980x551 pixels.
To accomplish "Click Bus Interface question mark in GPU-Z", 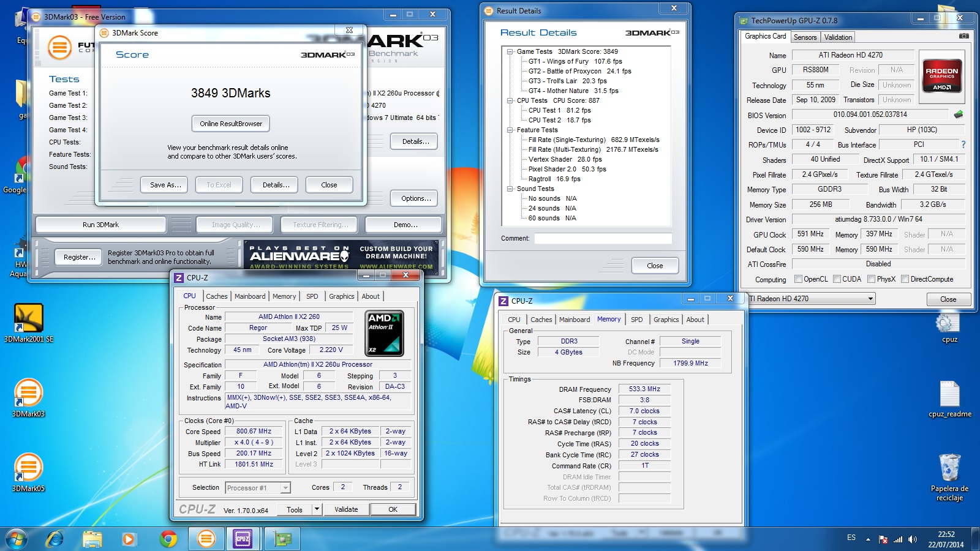I will [963, 144].
